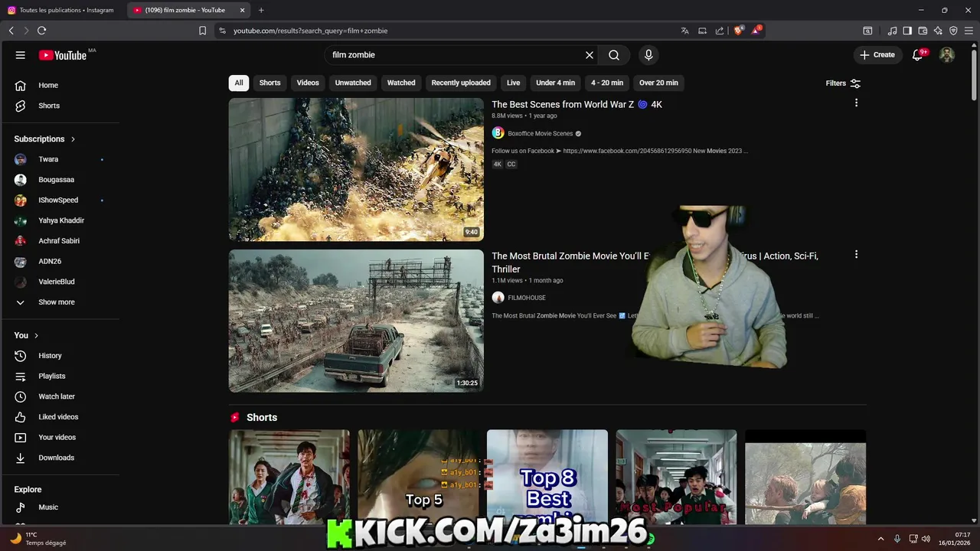Screen dimensions: 980x551
Task: Select the 4 - 20 min chip
Action: click(x=607, y=83)
